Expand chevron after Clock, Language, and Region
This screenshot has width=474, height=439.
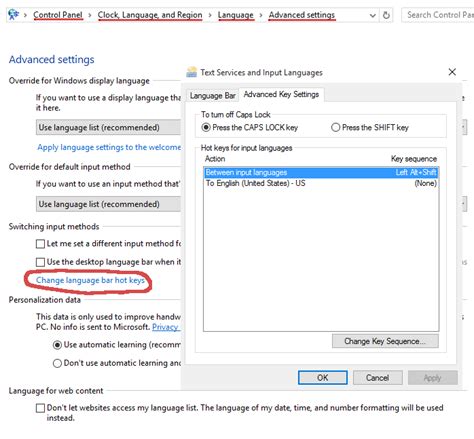tap(210, 15)
